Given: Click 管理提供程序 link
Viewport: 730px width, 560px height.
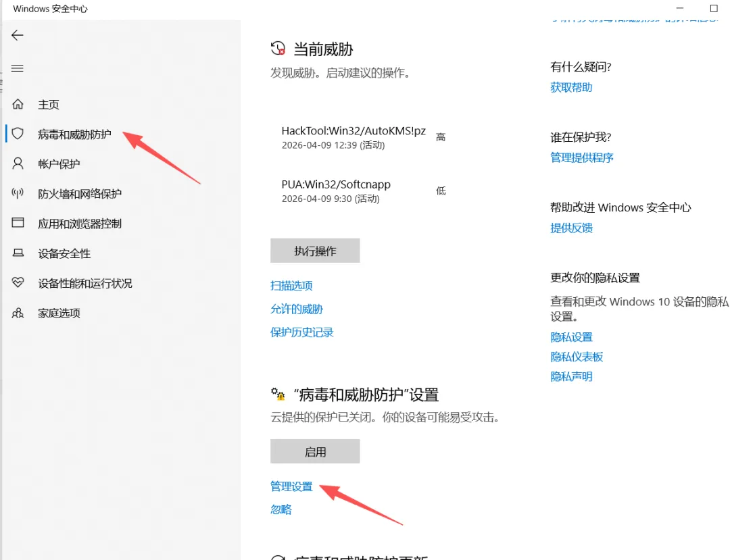Looking at the screenshot, I should point(581,157).
